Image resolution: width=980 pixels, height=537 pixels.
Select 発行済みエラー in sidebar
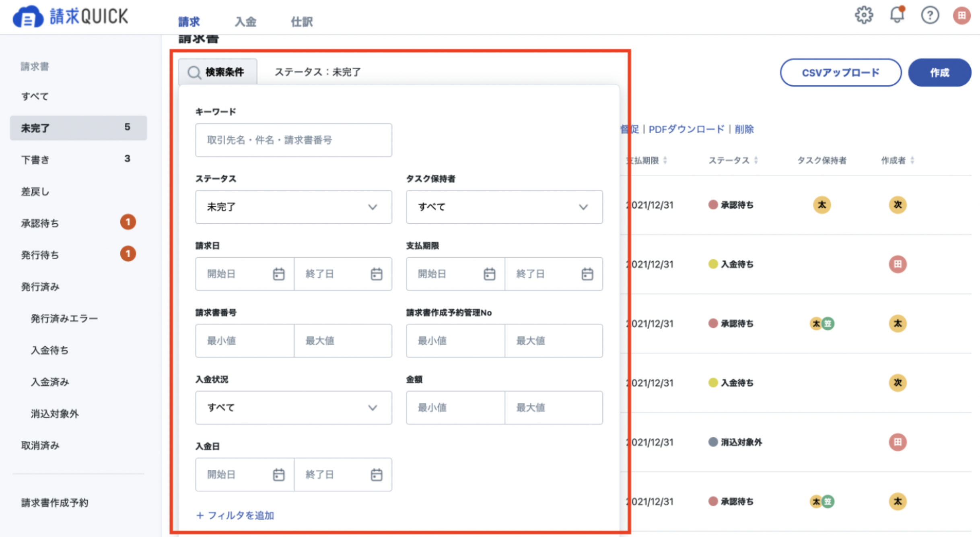click(64, 318)
